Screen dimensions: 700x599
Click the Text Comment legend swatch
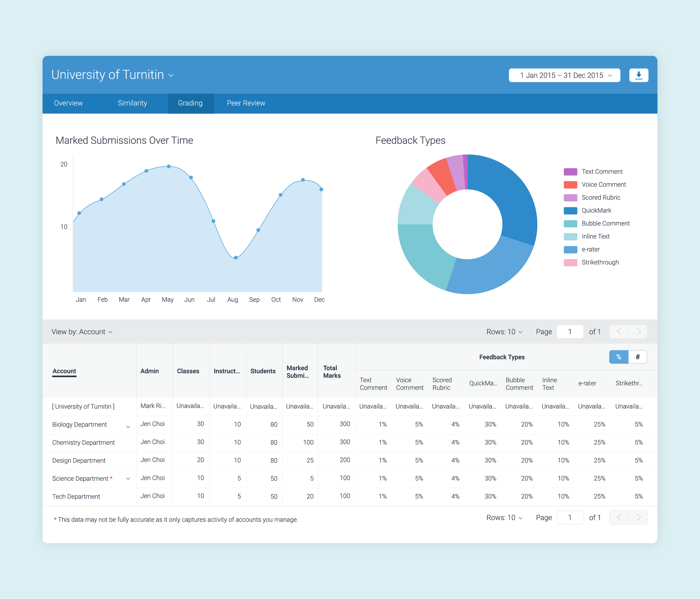[x=570, y=172]
